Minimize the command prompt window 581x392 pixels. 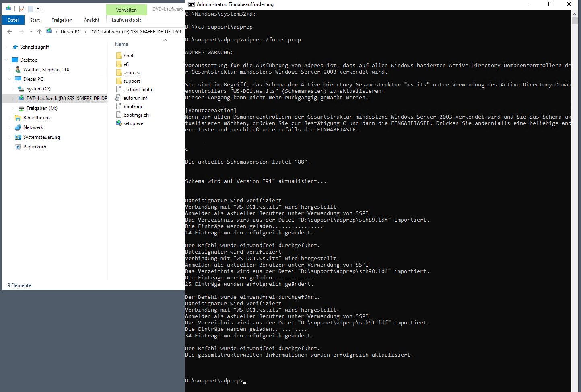[x=532, y=4]
